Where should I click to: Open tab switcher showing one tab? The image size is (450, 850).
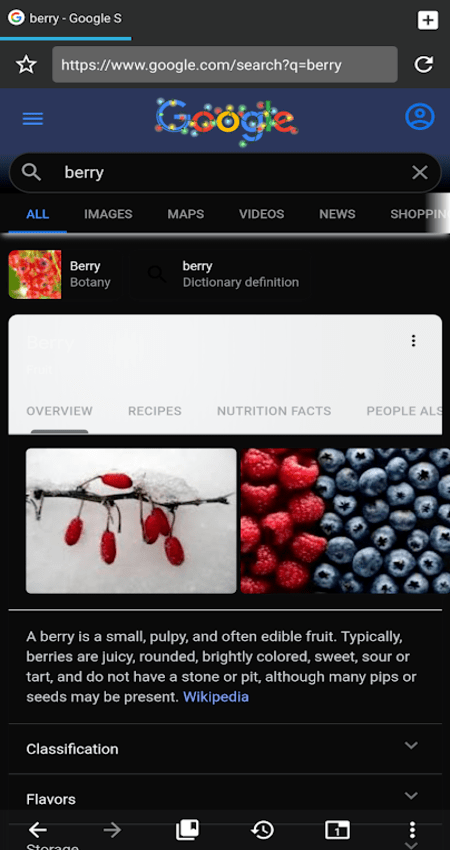[x=337, y=829]
